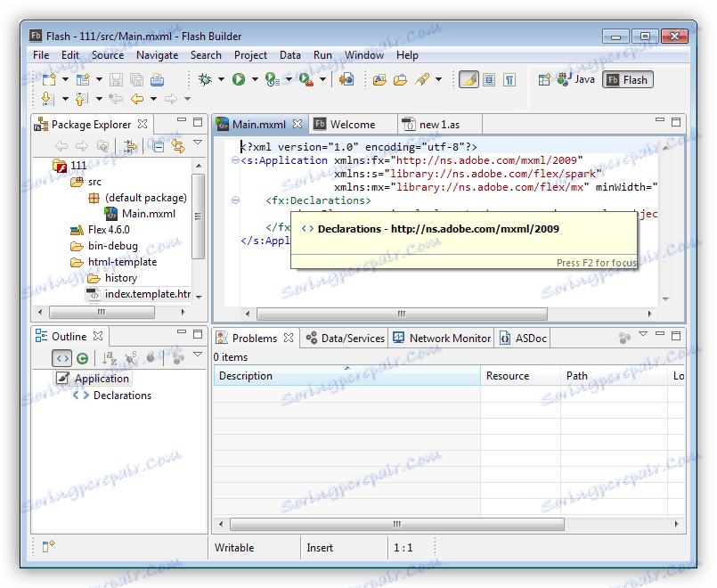Toggle Show Whitespace Characters pilcrow button

[x=509, y=79]
